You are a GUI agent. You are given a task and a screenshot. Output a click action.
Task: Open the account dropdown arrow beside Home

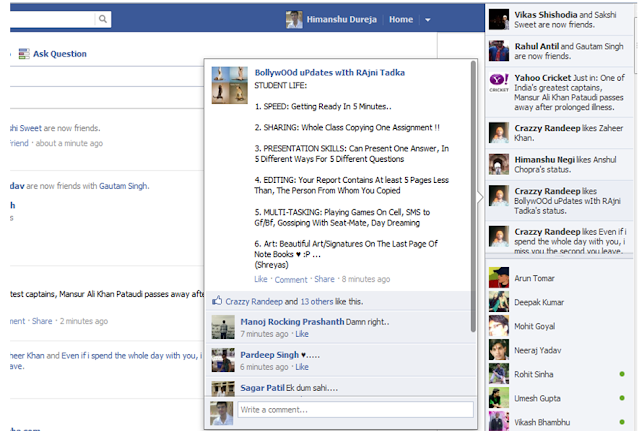(427, 20)
